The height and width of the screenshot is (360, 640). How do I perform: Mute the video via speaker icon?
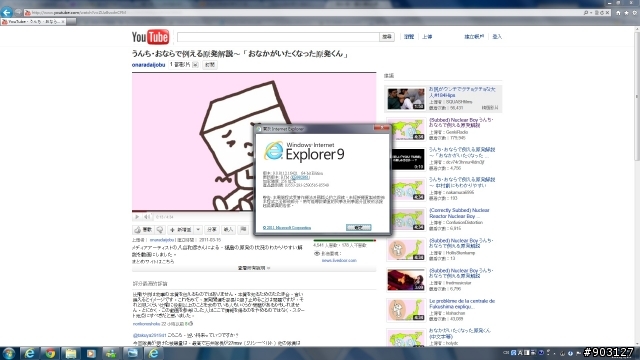click(x=147, y=217)
